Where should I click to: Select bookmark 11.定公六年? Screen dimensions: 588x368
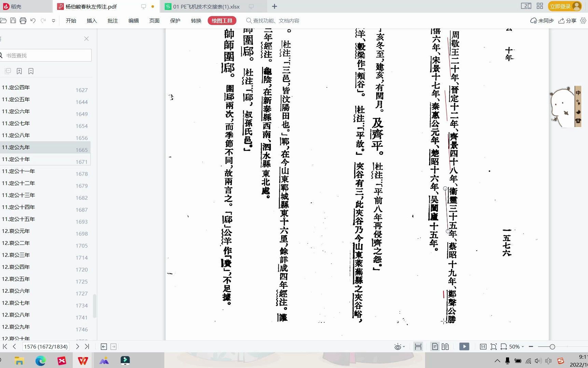(x=45, y=111)
